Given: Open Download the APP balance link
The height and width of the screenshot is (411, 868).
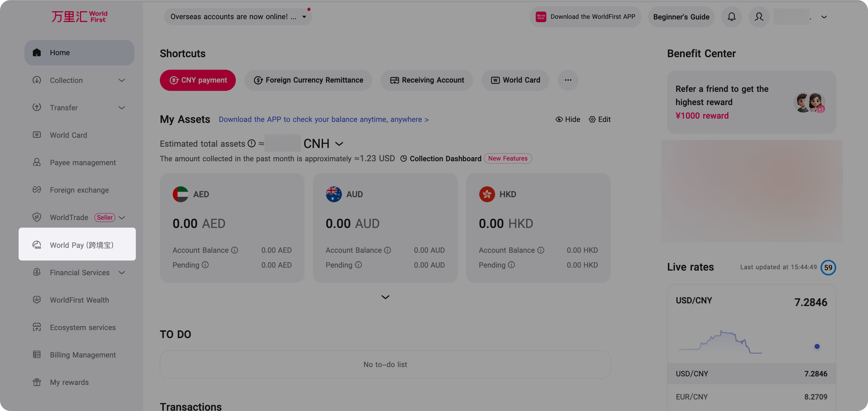Looking at the screenshot, I should tap(323, 119).
